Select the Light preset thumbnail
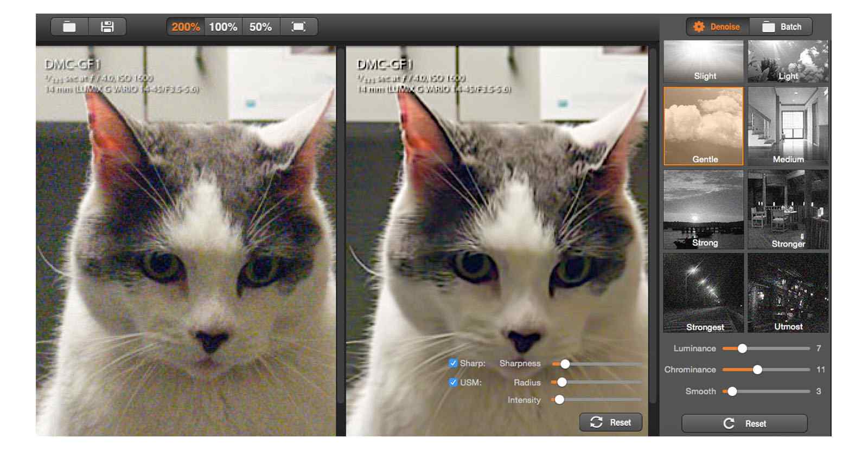This screenshot has height=450, width=868. point(788,61)
